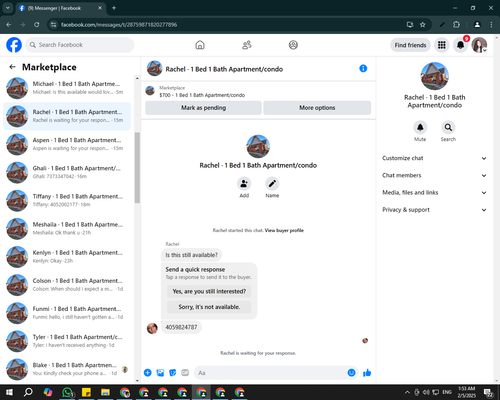Viewport: 500px width, 400px height.
Task: Open the Facebook menu grid icon
Action: [442, 45]
